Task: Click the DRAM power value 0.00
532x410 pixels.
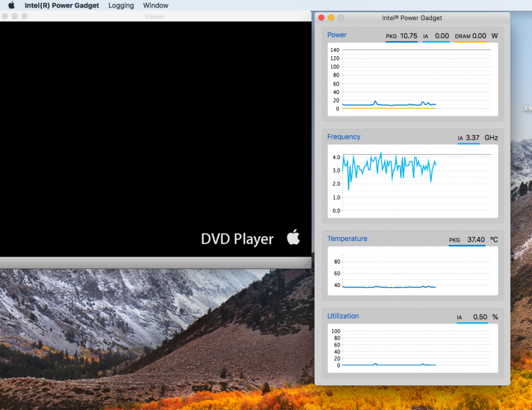Action: pos(479,36)
